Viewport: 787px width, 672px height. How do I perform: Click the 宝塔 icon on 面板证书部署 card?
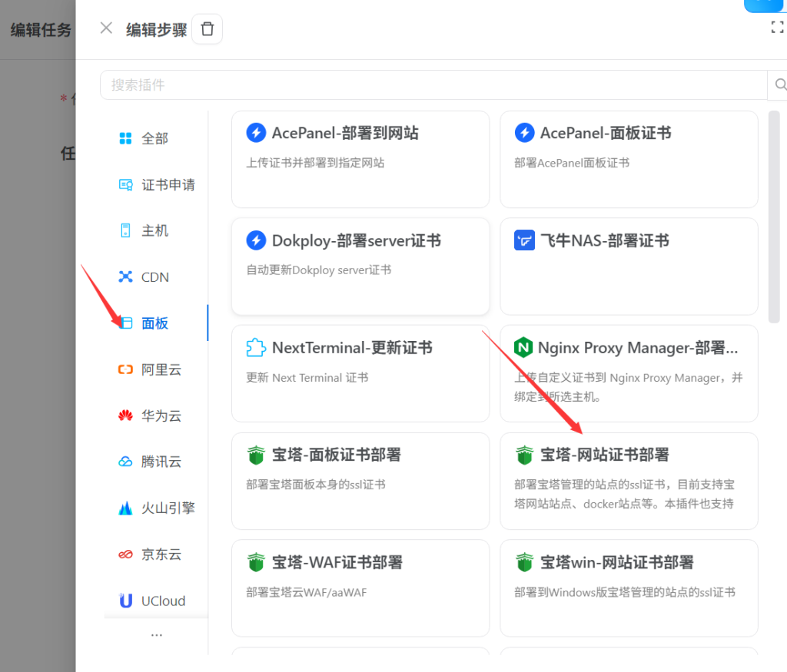[x=256, y=455]
